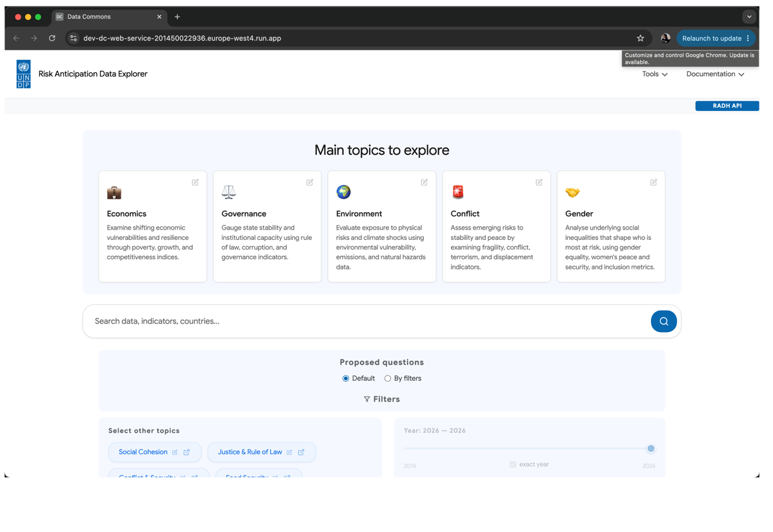
Task: Click the Proposed questions heading
Action: pos(381,362)
